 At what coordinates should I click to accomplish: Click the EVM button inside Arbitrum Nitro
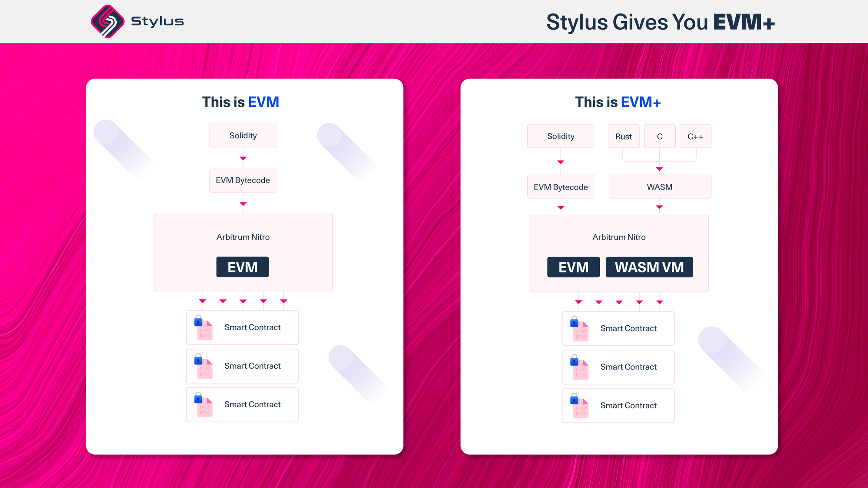pos(243,267)
